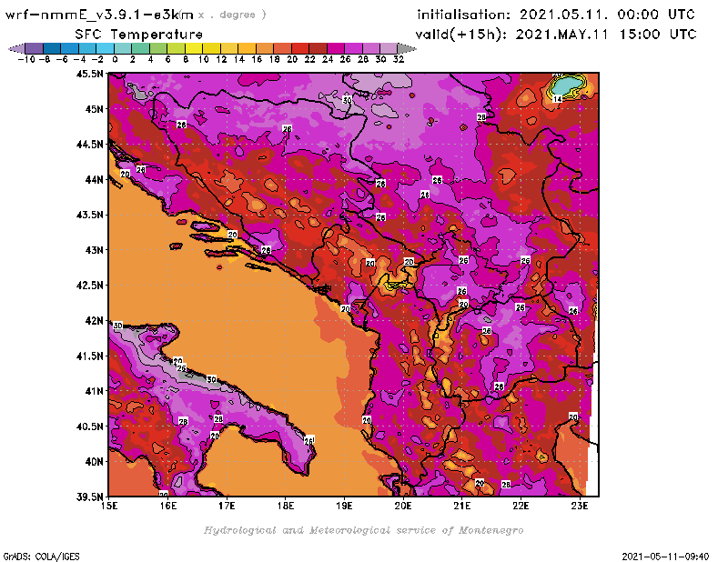Viewport: 728px width, 562px height.
Task: Click the grey arrow swatch above 32
Action: click(407, 48)
